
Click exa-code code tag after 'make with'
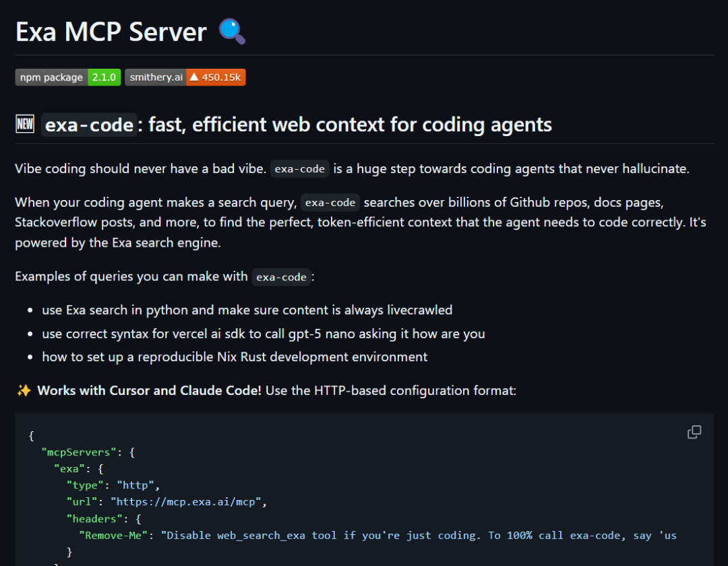(x=281, y=277)
